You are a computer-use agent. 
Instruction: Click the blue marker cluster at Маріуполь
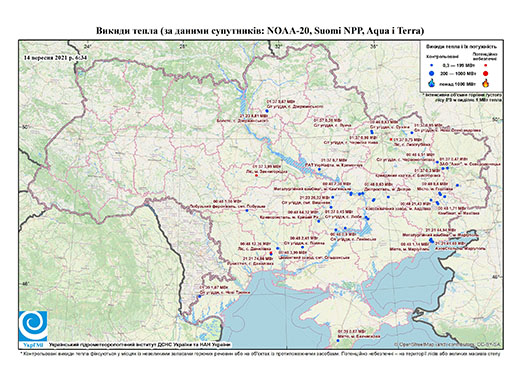click(x=431, y=240)
